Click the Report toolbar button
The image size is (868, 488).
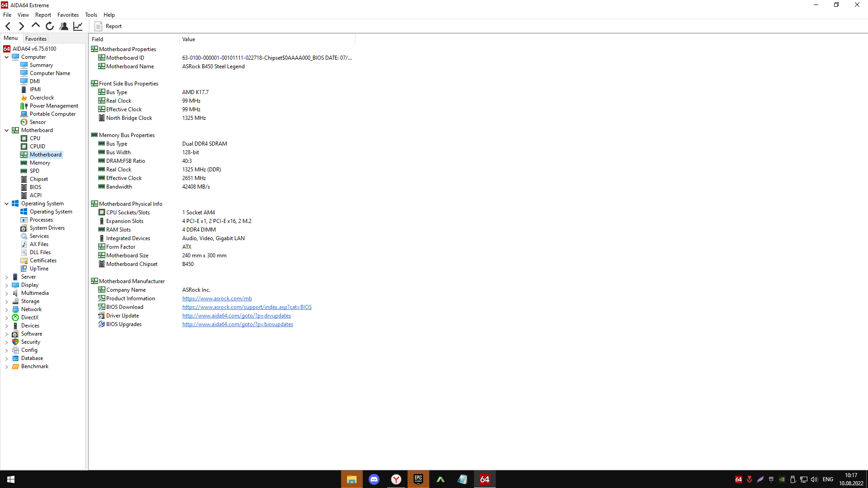(x=109, y=26)
